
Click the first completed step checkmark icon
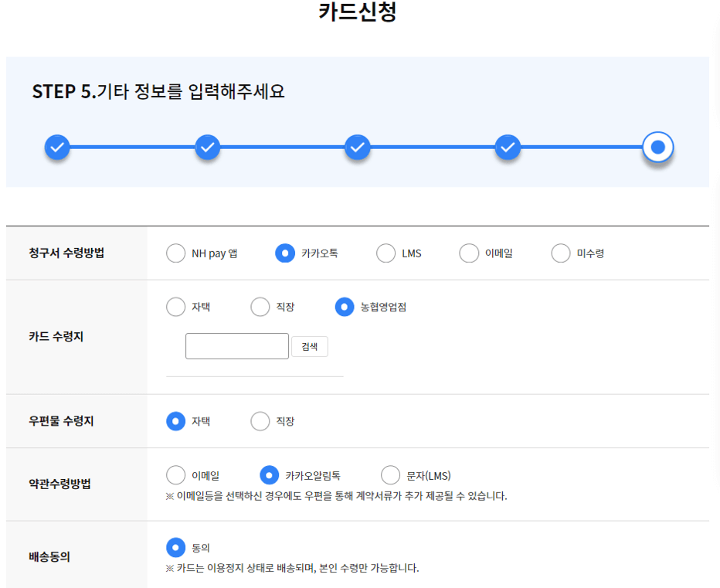pos(57,147)
